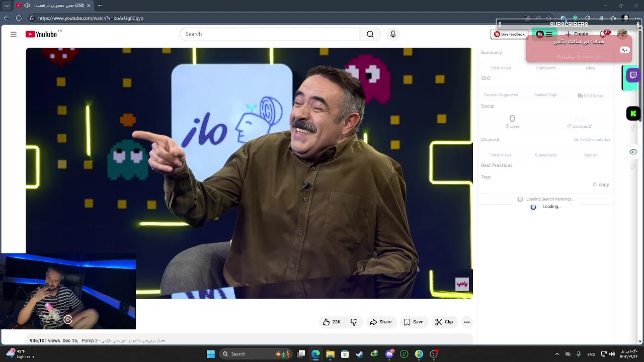
Task: Open browser profile avatar
Action: point(625,18)
